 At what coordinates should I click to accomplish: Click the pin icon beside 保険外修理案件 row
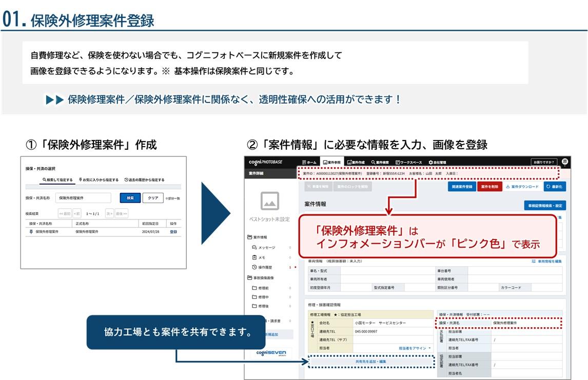pos(30,232)
